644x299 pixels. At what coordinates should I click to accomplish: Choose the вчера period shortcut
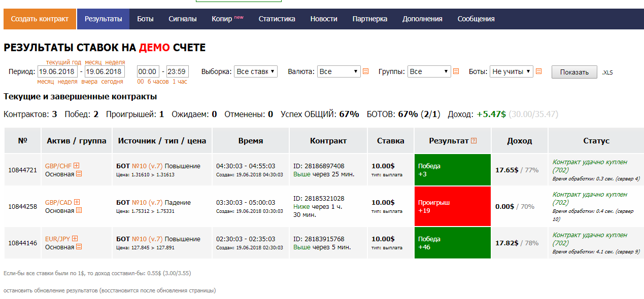click(89, 82)
